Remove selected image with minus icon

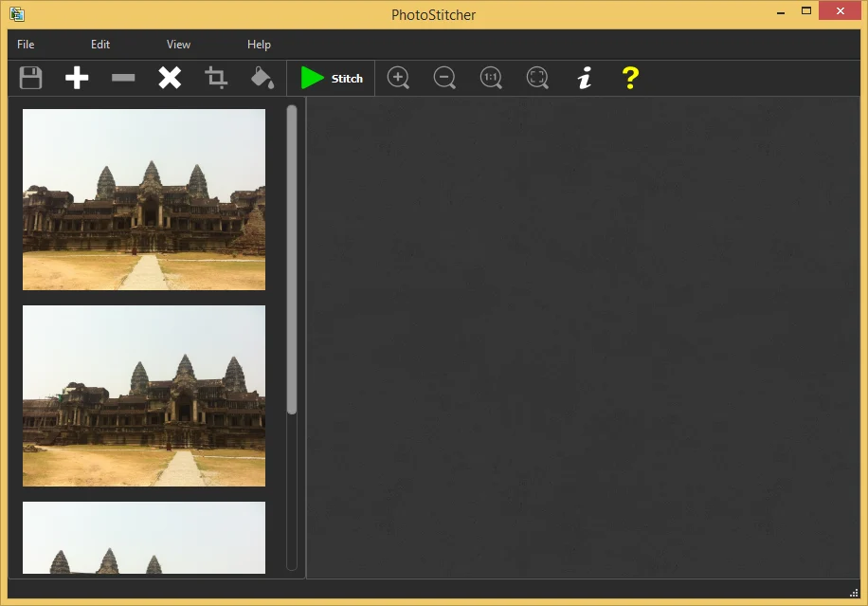tap(123, 78)
